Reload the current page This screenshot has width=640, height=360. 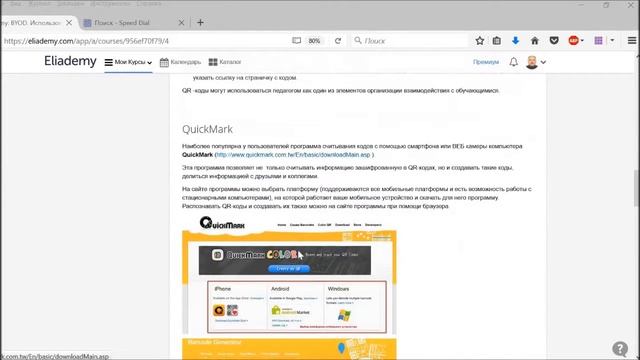pos(338,41)
